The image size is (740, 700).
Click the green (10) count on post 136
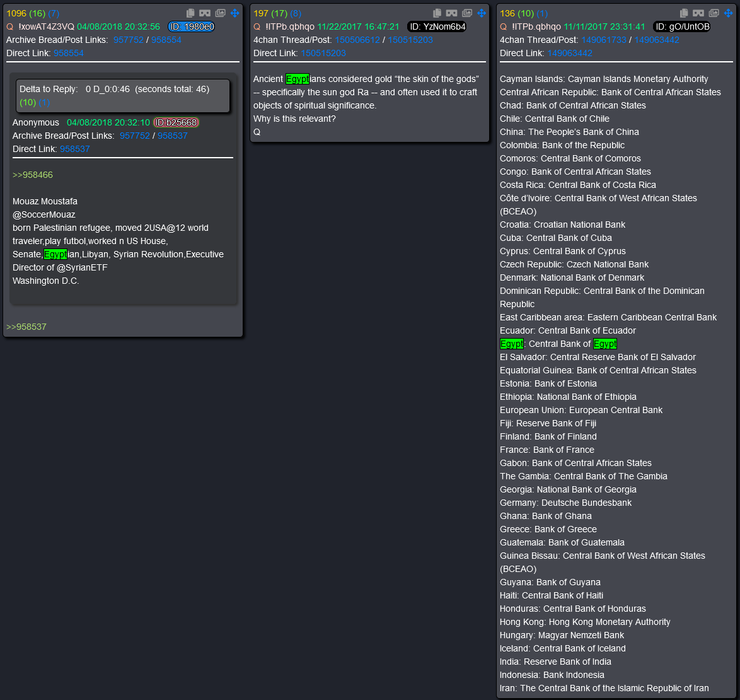pos(526,14)
